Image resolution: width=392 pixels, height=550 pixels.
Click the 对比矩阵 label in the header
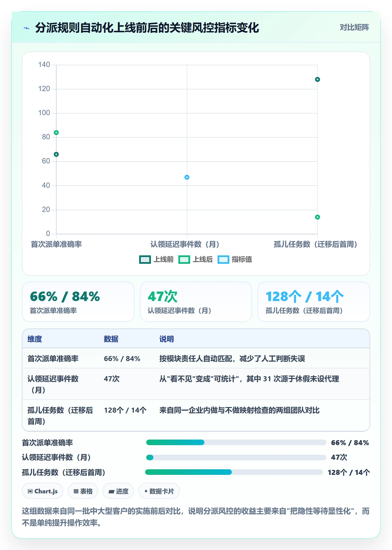[354, 27]
